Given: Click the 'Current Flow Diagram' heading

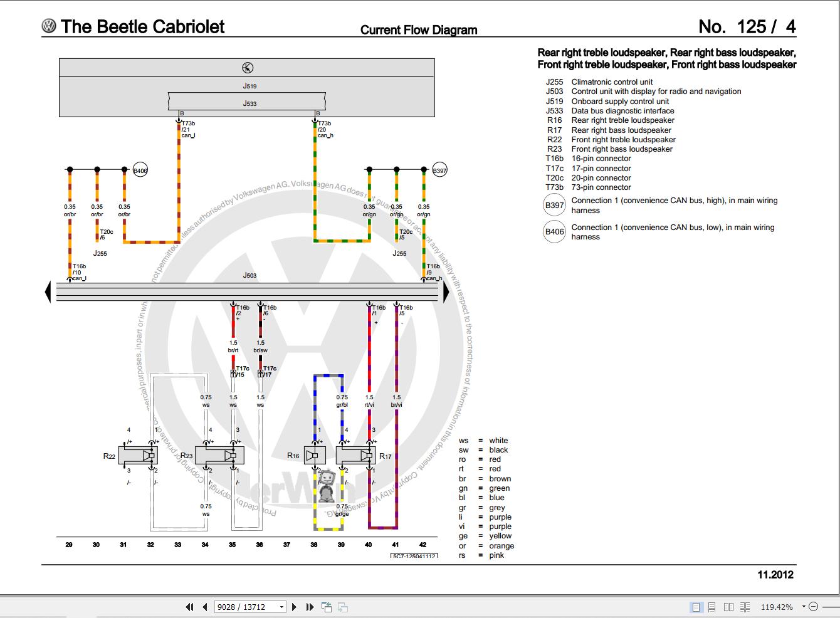Looking at the screenshot, I should coord(419,30).
